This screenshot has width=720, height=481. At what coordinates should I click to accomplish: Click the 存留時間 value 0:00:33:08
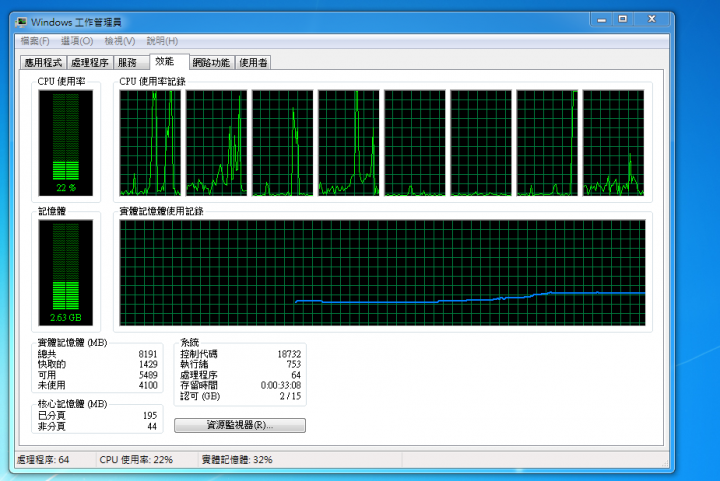pyautogui.click(x=281, y=385)
